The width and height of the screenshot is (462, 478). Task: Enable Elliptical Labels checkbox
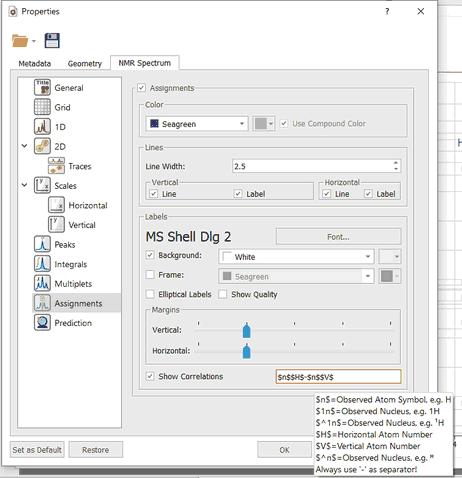[x=150, y=294]
